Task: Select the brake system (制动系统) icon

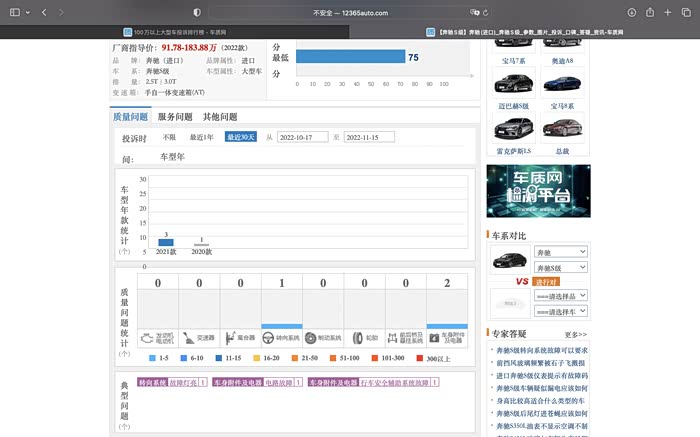Action: [x=311, y=337]
